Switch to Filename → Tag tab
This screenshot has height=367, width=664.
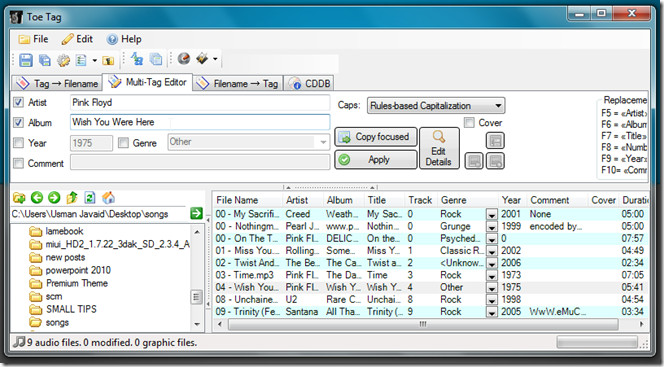click(238, 83)
